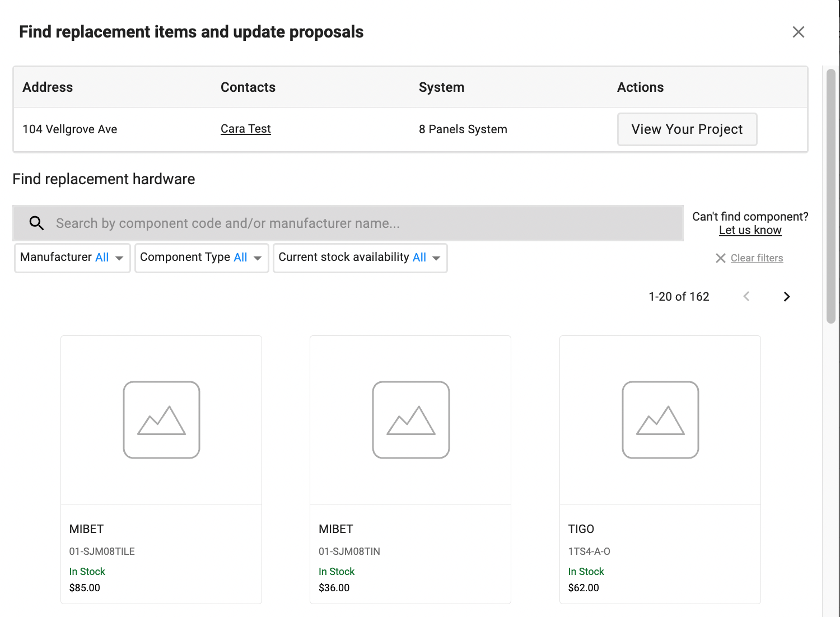Click the dialog vertical scrollbar
Viewport: 840px width, 617px height.
831,196
